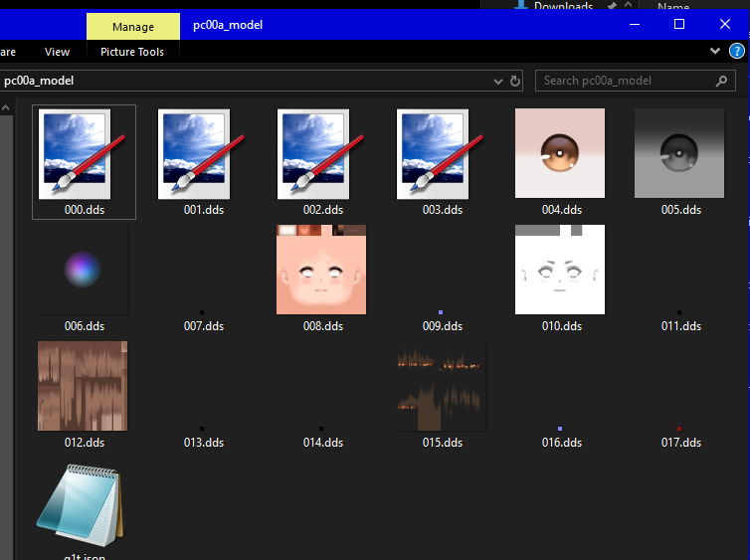Open the partially visible Share tab
Image resolution: width=750 pixels, height=560 pixels.
tap(8, 52)
